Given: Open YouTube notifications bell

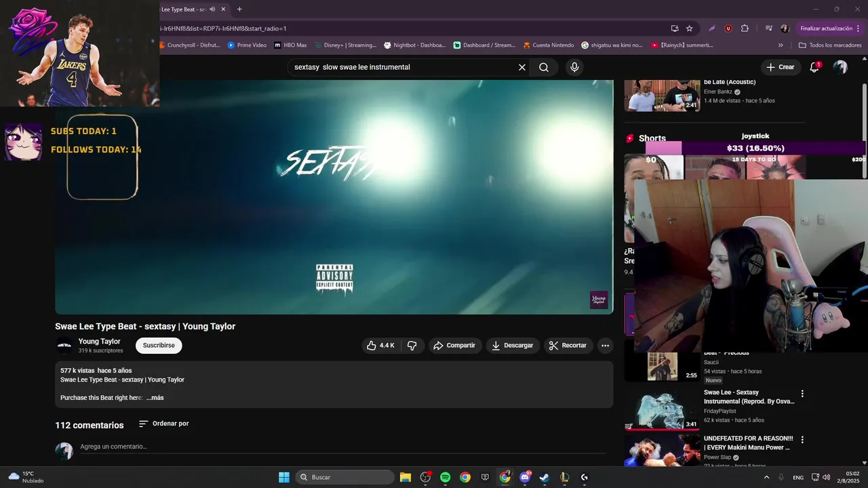Looking at the screenshot, I should pos(814,67).
